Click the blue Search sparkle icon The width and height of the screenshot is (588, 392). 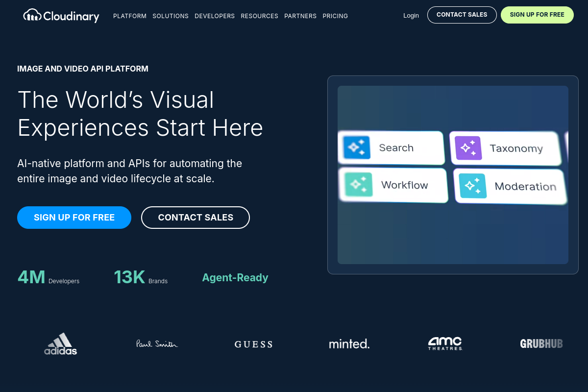pos(357,147)
